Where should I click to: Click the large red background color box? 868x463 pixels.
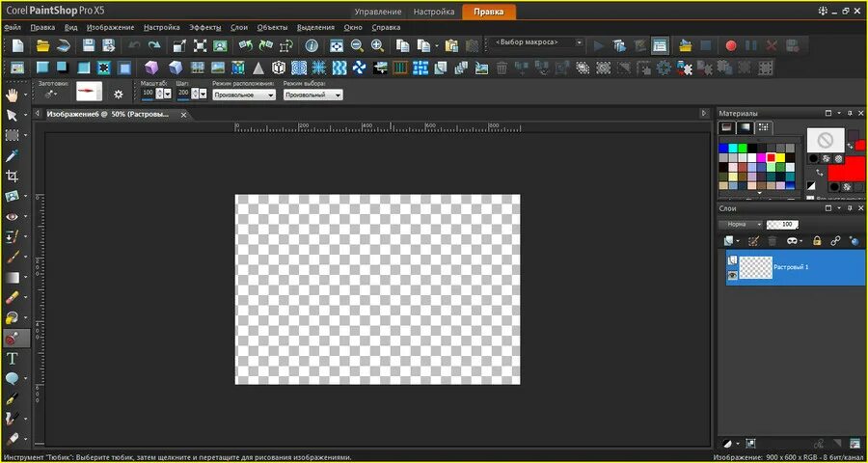click(x=847, y=169)
